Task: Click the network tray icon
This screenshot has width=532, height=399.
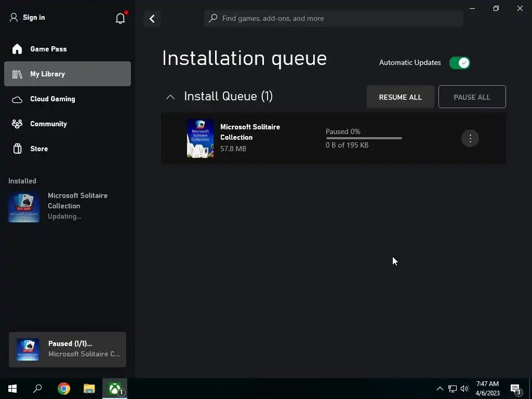Action: tap(453, 389)
